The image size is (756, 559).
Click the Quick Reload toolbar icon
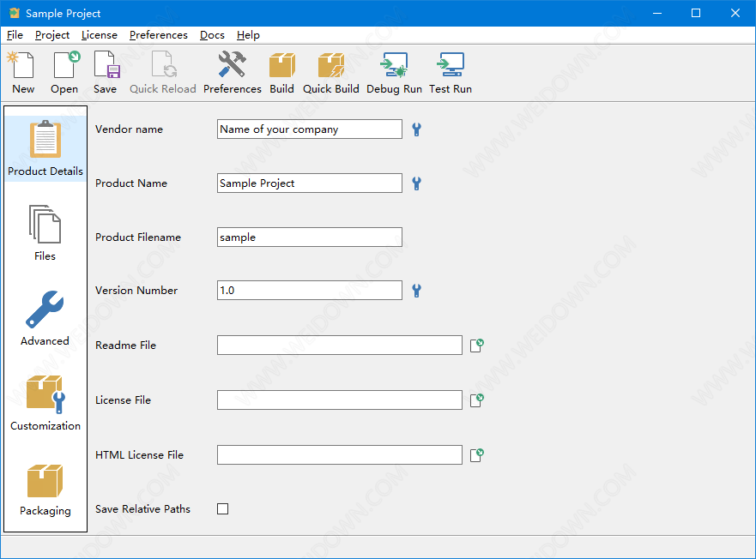(x=163, y=72)
